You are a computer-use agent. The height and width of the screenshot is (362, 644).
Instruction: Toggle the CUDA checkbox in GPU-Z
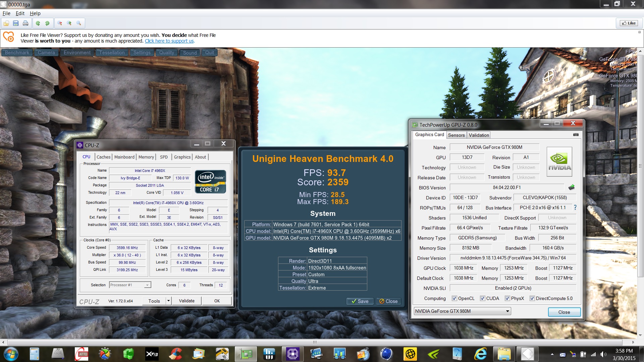click(482, 298)
